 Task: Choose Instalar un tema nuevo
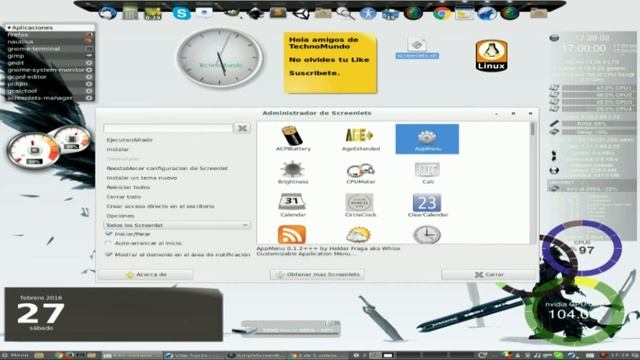pyautogui.click(x=142, y=178)
